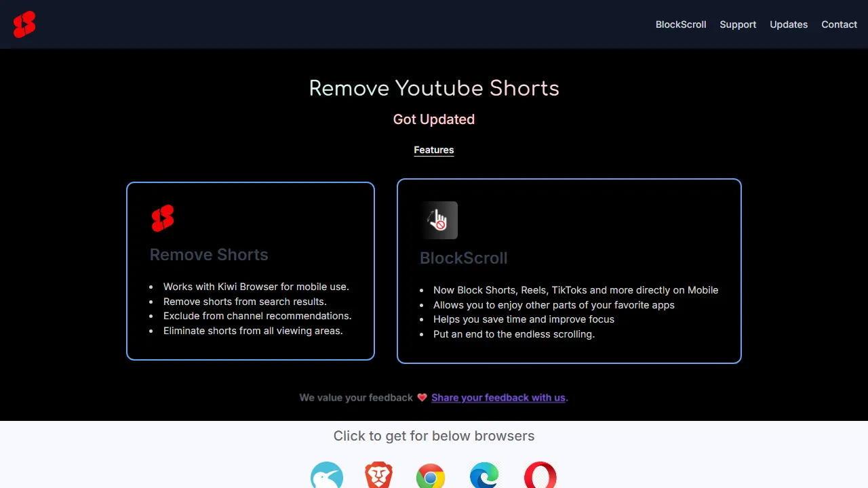Viewport: 868px width, 488px height.
Task: Click the Brave browser icon
Action: 378,476
